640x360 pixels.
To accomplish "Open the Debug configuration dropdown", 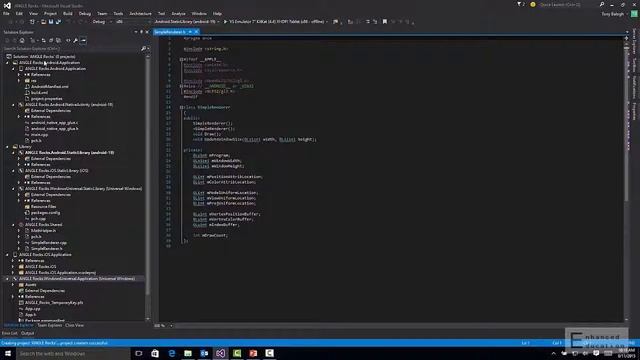I will tap(101, 22).
